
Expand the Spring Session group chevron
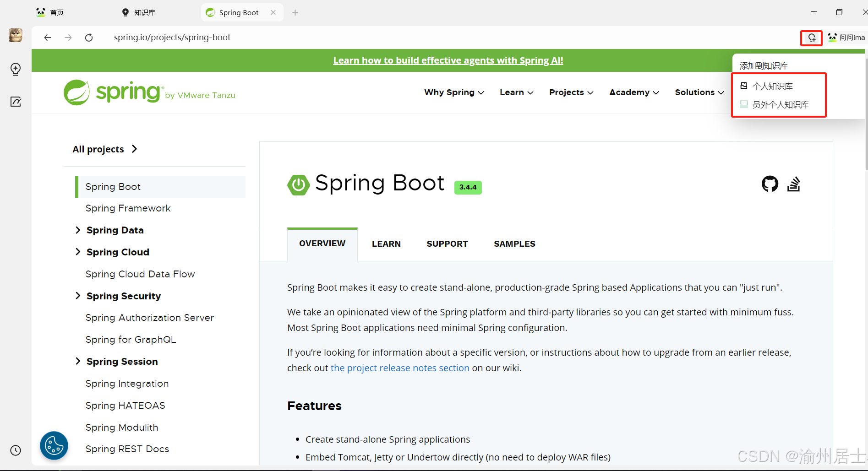click(78, 362)
